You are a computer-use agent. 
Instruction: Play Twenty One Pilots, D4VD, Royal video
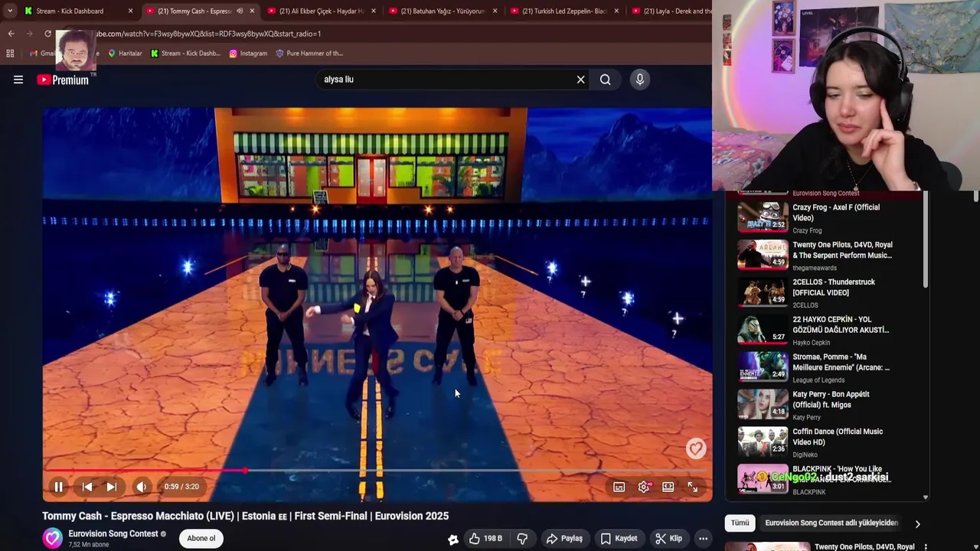click(763, 254)
